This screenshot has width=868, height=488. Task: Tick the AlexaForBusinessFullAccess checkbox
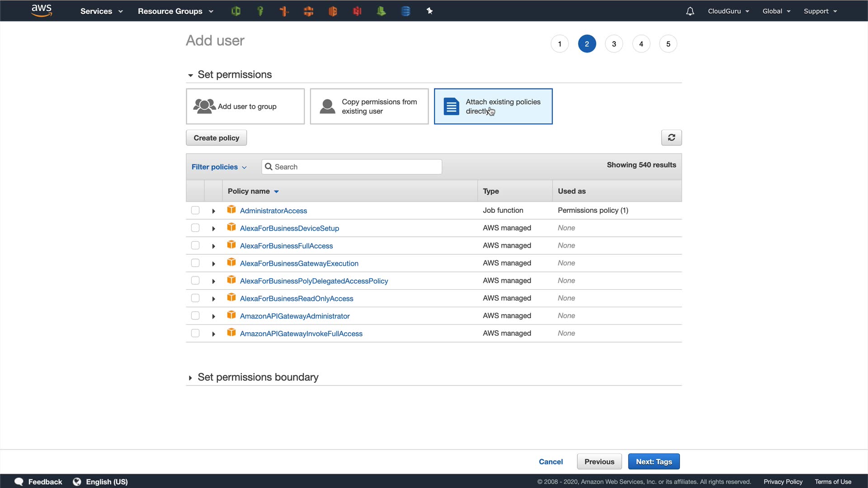tap(195, 246)
